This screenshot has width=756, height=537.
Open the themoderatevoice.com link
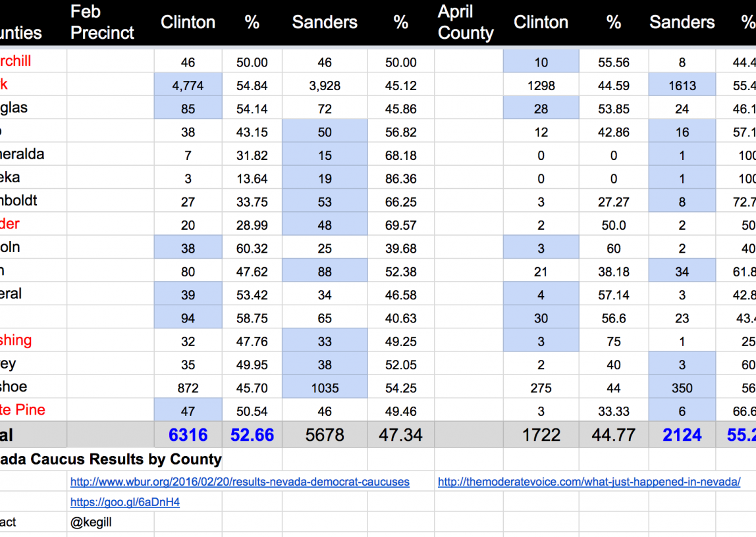tap(589, 482)
